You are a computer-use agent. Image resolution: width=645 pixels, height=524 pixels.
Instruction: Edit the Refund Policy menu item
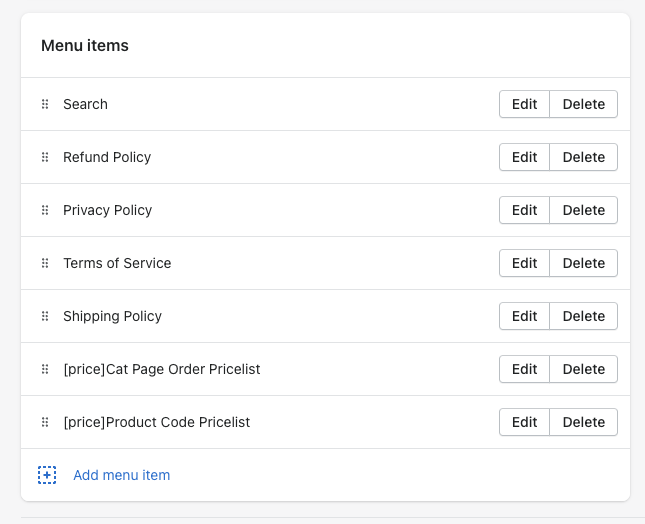524,157
